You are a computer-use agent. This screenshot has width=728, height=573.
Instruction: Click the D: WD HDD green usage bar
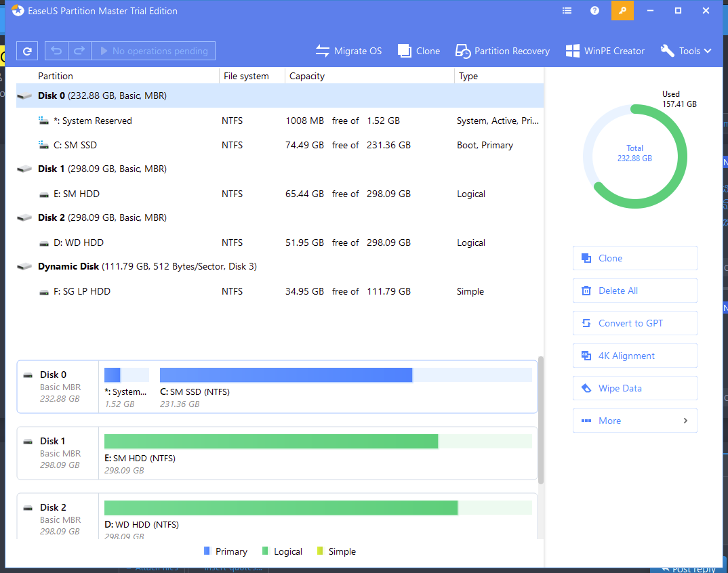(318, 507)
